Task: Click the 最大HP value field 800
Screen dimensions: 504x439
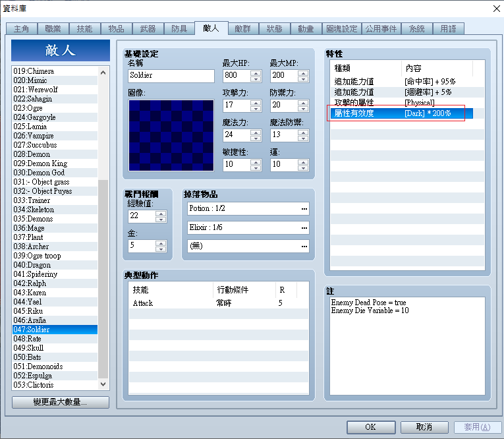Action: pos(237,76)
